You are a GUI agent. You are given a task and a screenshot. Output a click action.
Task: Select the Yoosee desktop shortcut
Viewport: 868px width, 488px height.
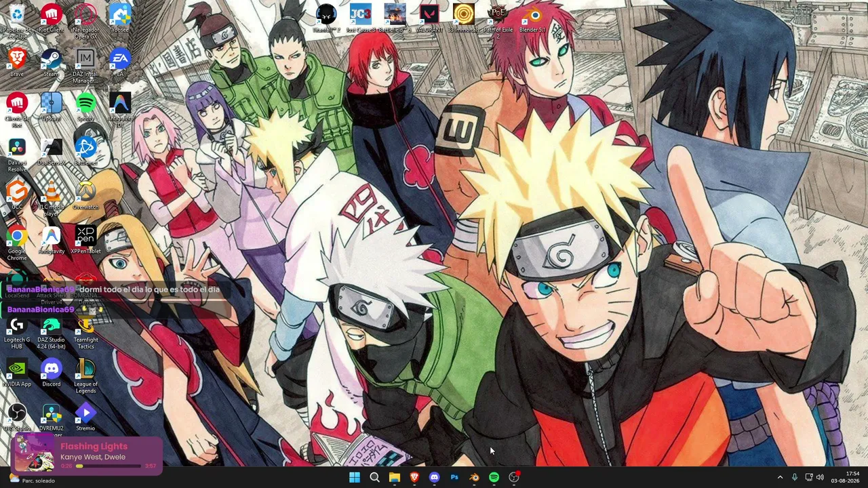(120, 18)
